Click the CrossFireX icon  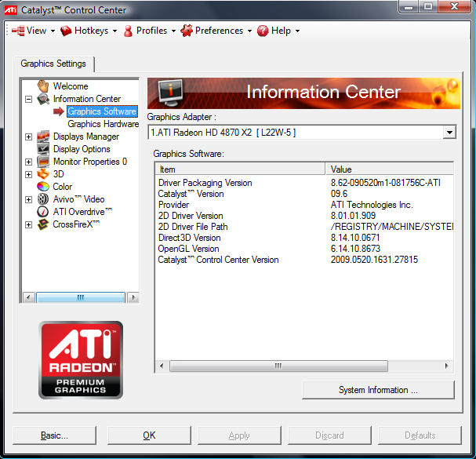[x=43, y=224]
